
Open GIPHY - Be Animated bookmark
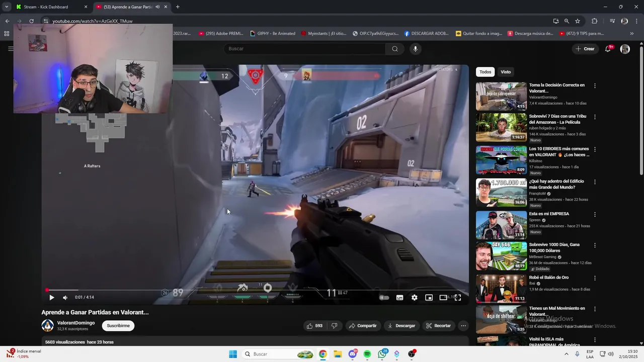(x=273, y=34)
